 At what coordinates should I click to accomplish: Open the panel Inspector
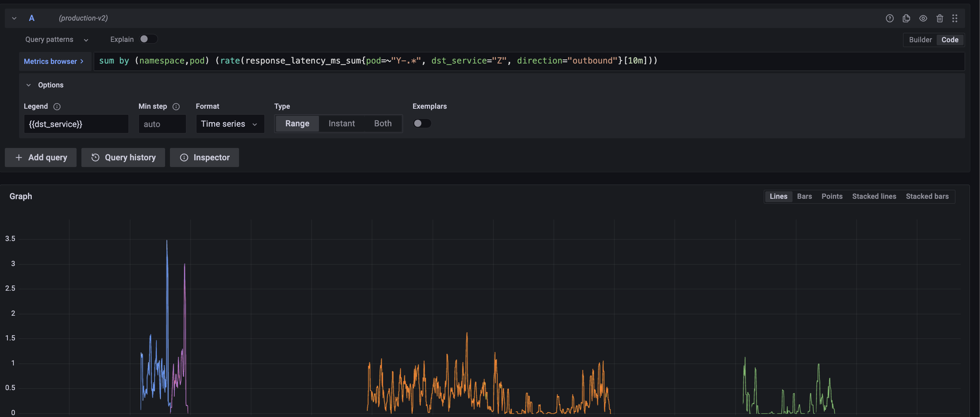pyautogui.click(x=204, y=157)
